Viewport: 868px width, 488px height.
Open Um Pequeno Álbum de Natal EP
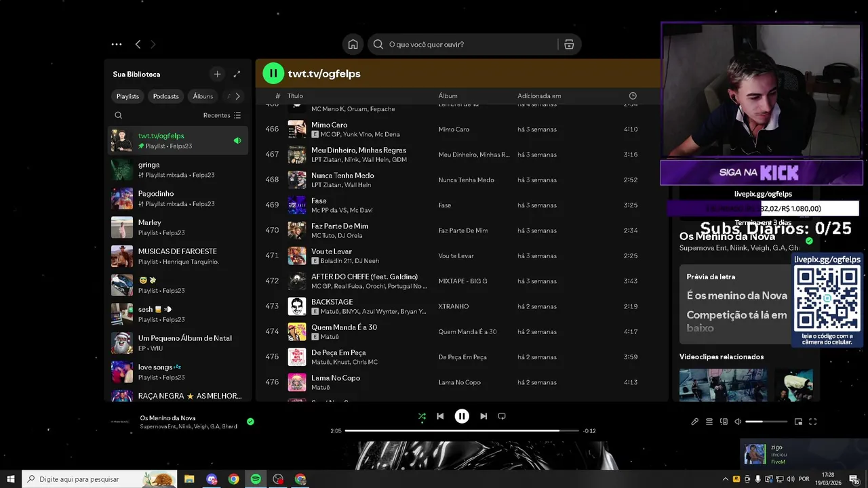(178, 343)
